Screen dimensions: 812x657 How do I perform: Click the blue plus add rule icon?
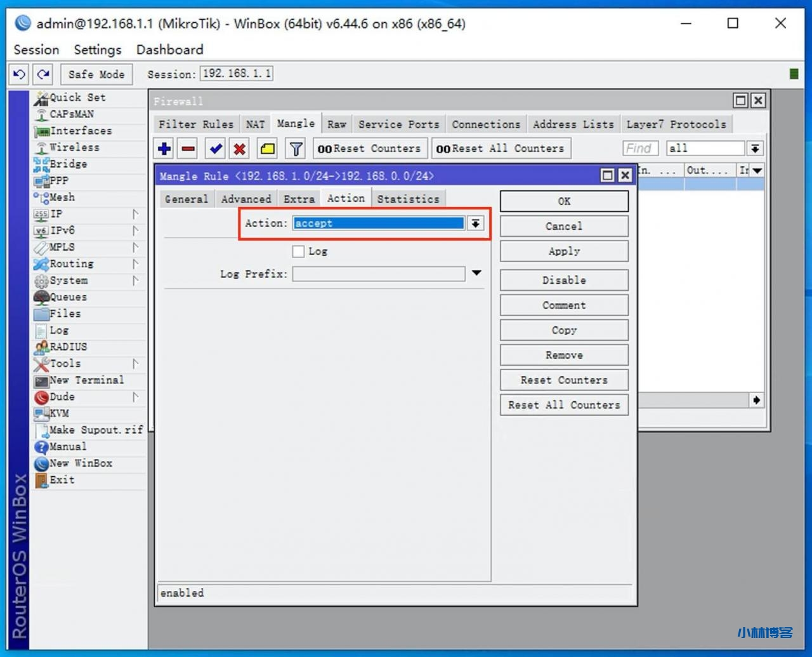click(164, 149)
